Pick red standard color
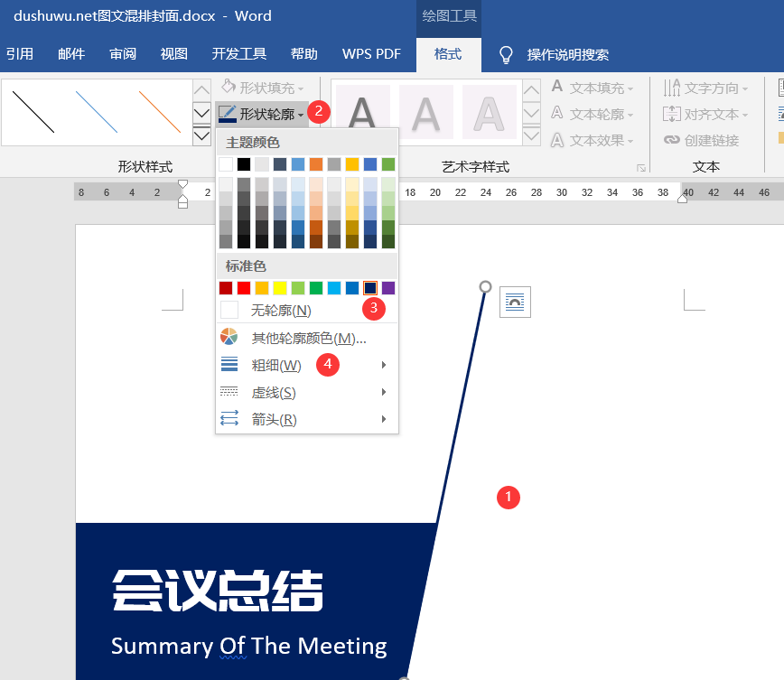Image resolution: width=784 pixels, height=680 pixels. pyautogui.click(x=244, y=288)
